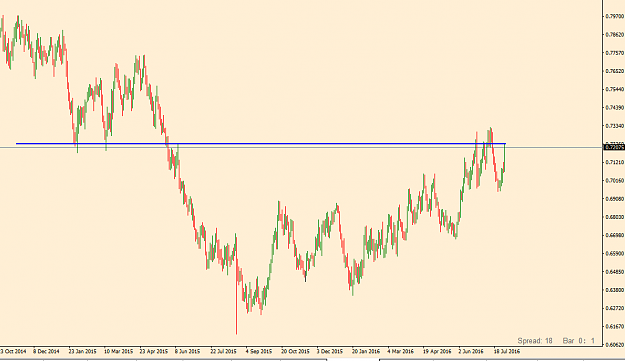Click the 0.70160 price level
Viewport: 625px width, 361px height.
614,180
